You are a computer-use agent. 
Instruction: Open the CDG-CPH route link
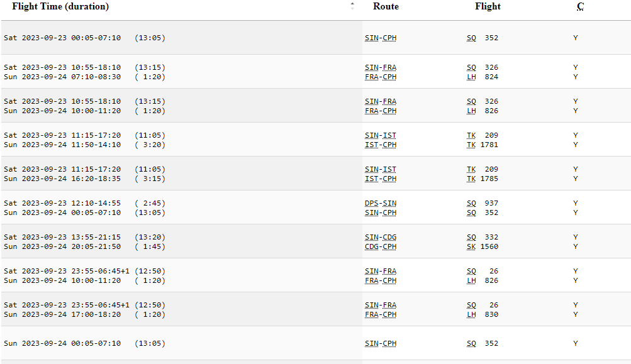coord(381,246)
